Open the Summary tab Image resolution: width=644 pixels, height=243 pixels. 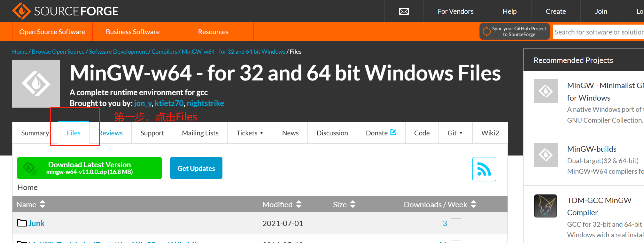coord(35,133)
